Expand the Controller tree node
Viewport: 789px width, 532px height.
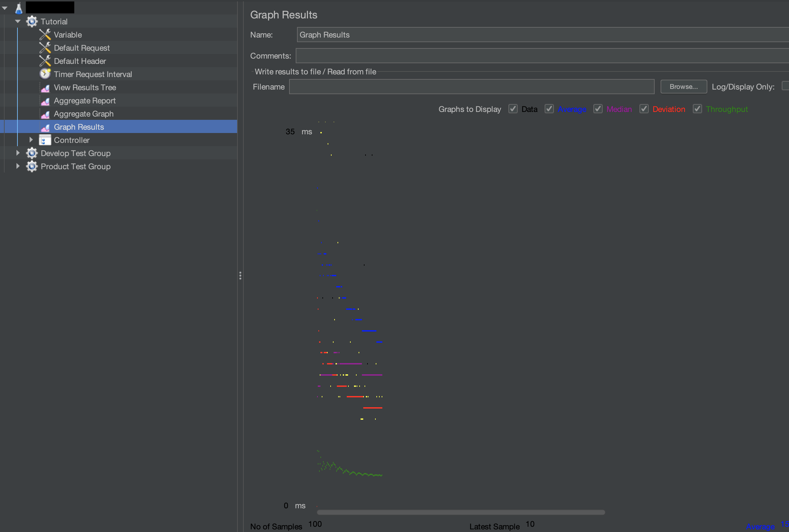coord(31,140)
